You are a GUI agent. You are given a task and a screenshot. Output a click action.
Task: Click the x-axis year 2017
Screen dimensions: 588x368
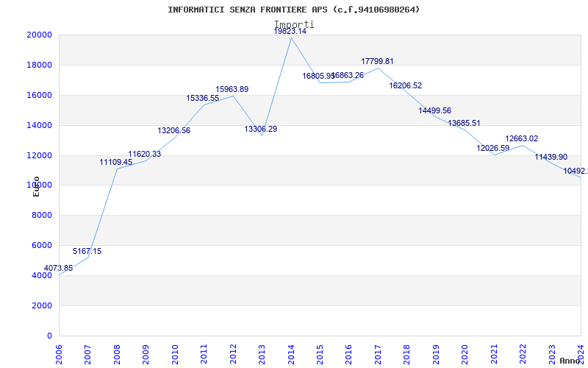378,354
